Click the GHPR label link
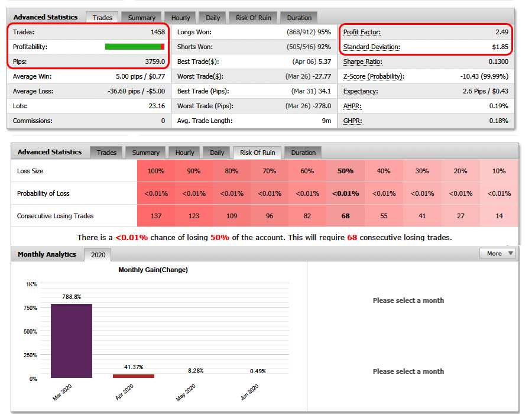This screenshot has height=414, width=532. coord(352,121)
